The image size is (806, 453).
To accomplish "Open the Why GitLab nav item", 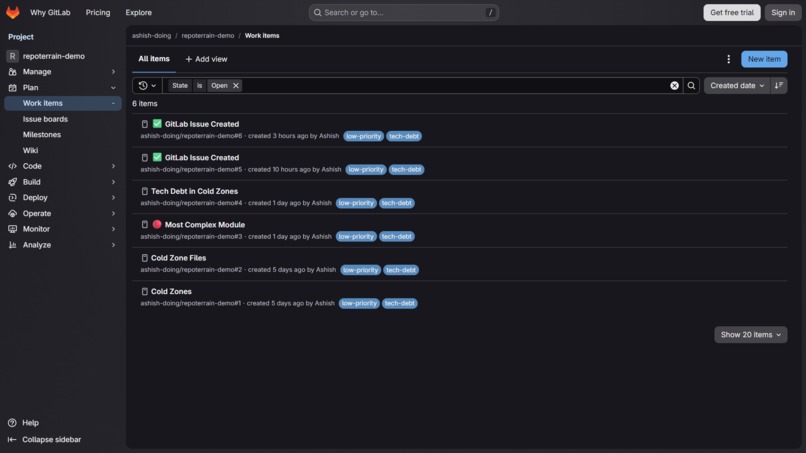I will [x=50, y=12].
